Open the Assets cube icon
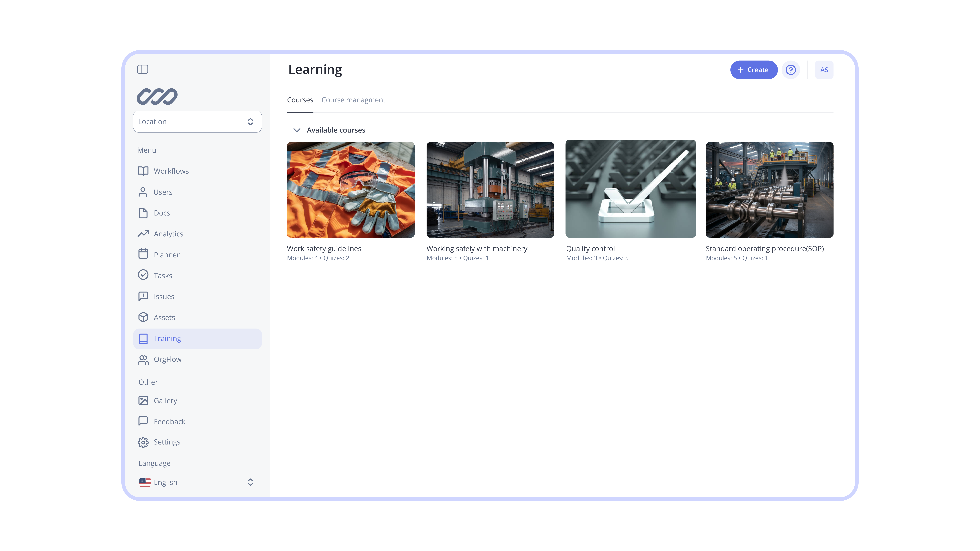This screenshot has height=551, width=980. point(143,317)
